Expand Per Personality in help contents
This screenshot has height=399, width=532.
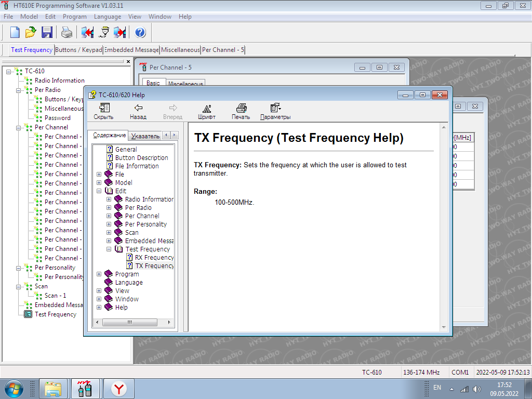109,224
